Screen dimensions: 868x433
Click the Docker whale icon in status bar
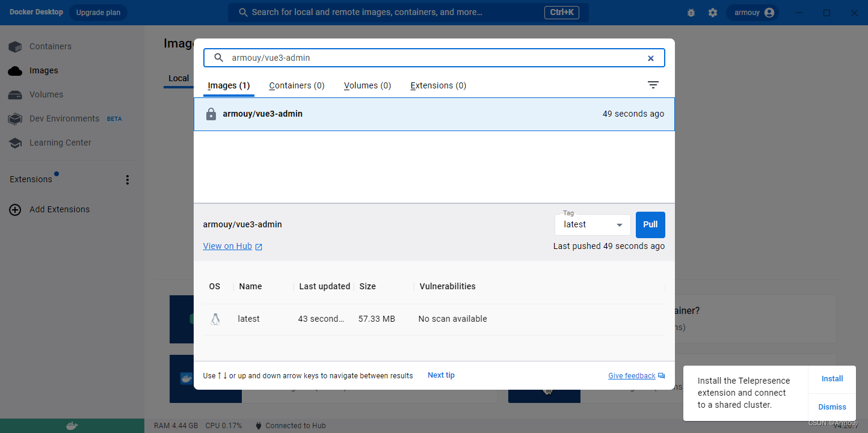tap(72, 426)
